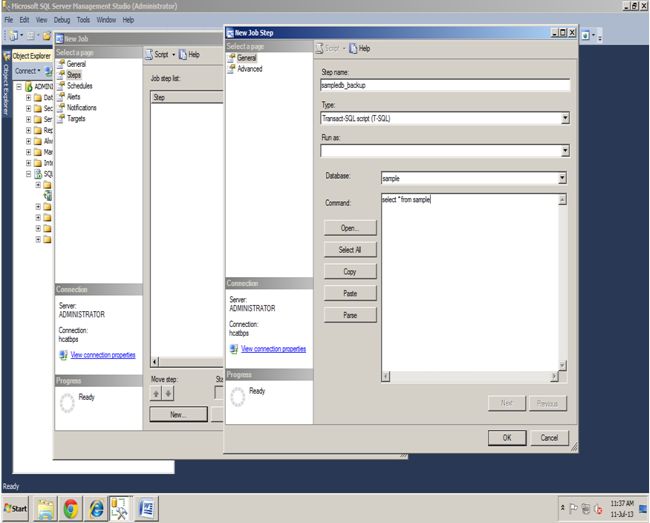Click the New... button in New Job window
650x523 pixels.
tap(178, 414)
